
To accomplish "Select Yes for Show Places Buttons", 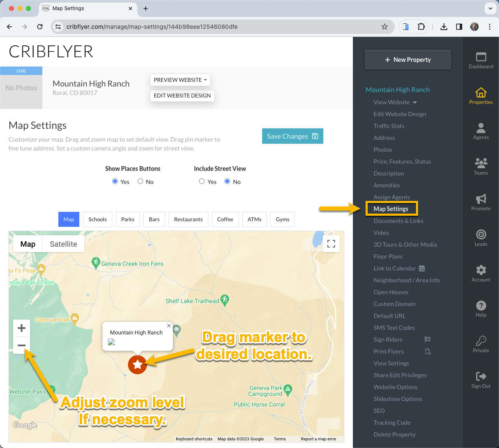I will (115, 181).
